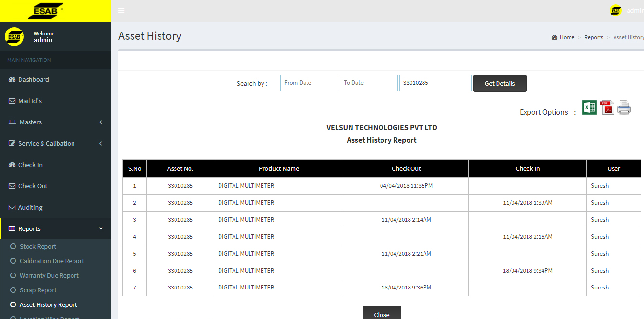Click the Check In sidebar icon
This screenshot has height=319, width=644.
(12, 165)
